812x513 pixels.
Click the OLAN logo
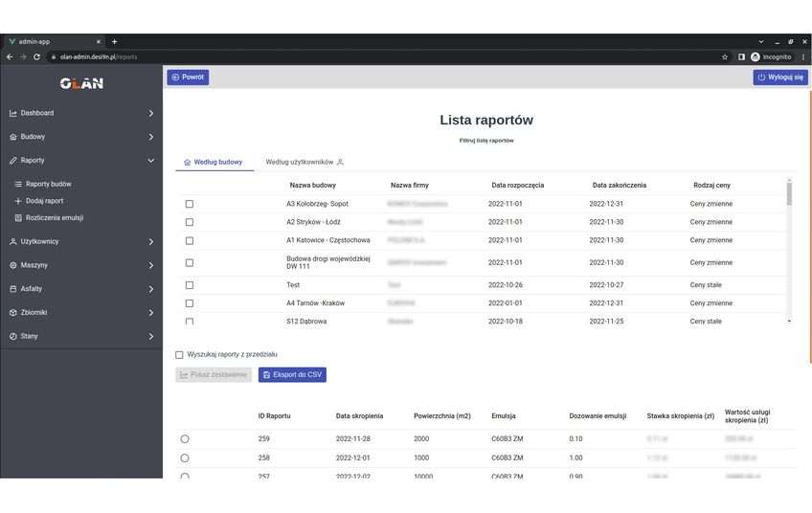tap(81, 83)
